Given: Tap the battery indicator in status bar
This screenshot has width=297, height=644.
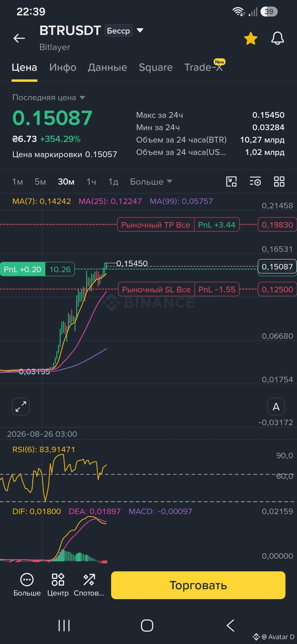Looking at the screenshot, I should [269, 12].
